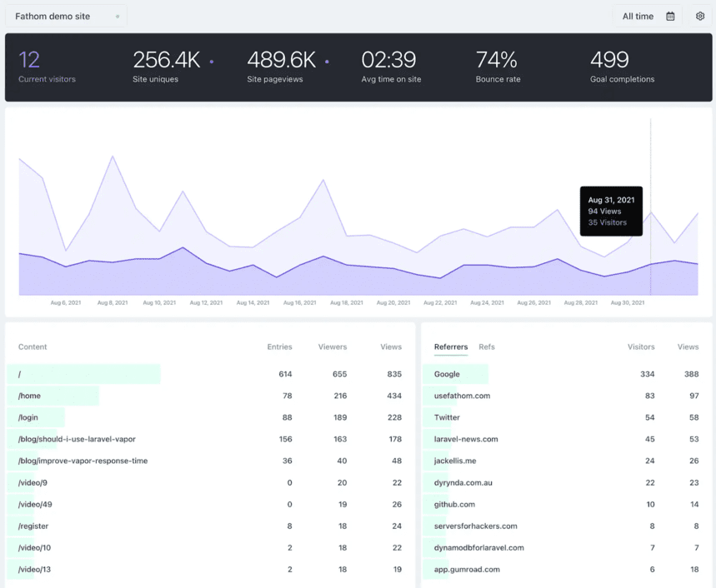This screenshot has height=588, width=716.
Task: Click the Current visitors count
Action: click(29, 60)
